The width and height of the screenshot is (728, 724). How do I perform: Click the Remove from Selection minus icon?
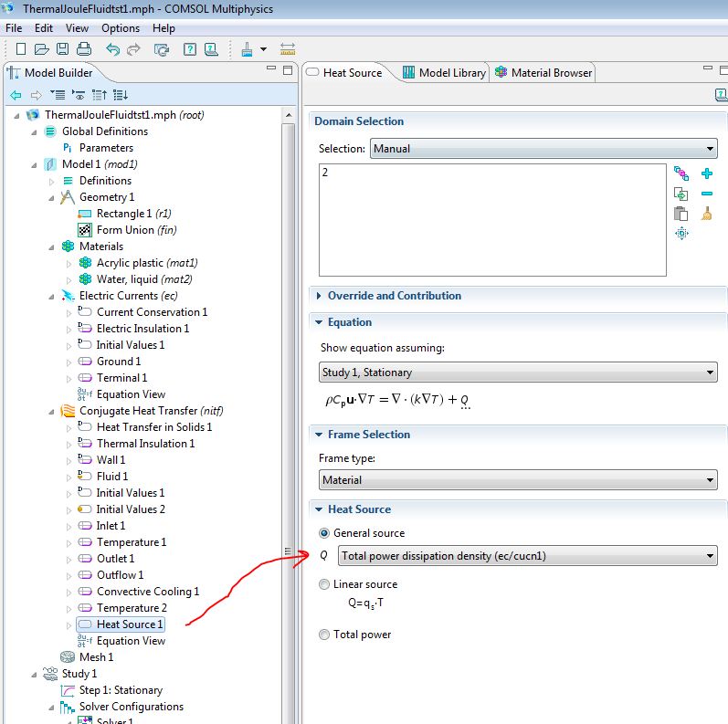coord(707,194)
